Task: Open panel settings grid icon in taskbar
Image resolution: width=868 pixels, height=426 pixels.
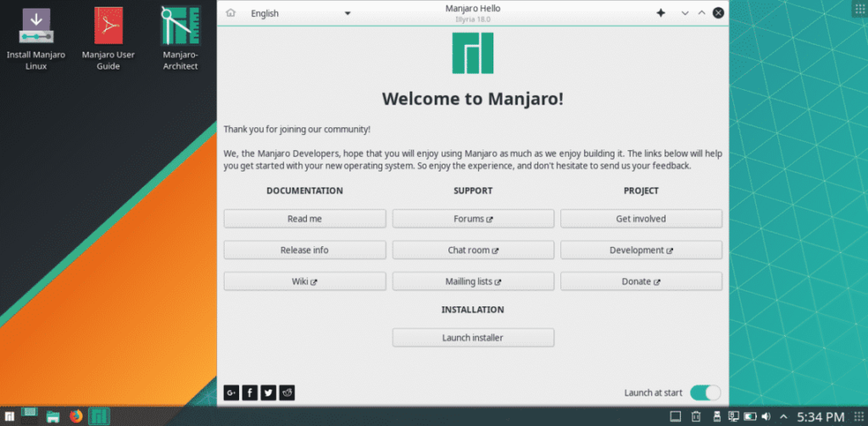Action: click(x=858, y=416)
